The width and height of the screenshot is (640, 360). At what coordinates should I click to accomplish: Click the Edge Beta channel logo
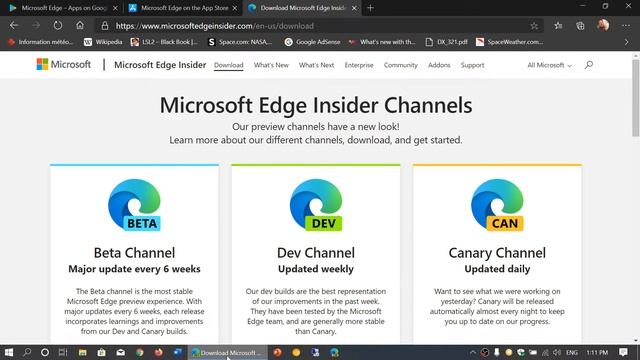click(134, 205)
